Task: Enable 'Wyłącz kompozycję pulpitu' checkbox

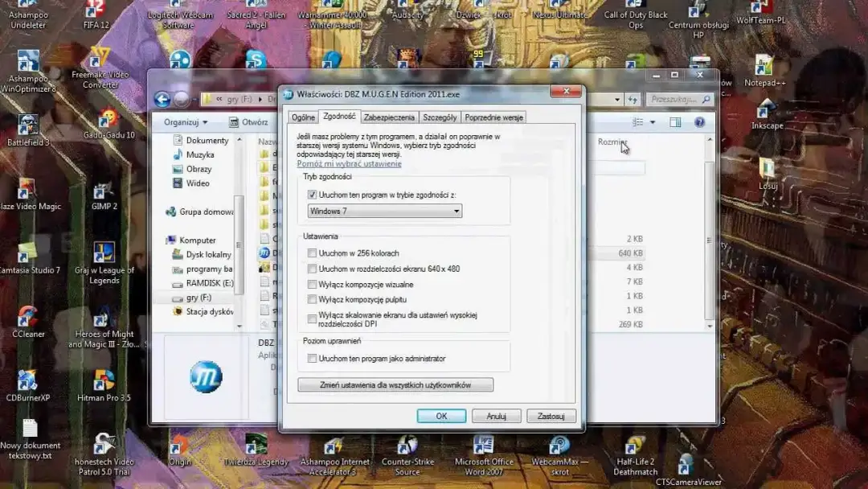Action: 313,299
